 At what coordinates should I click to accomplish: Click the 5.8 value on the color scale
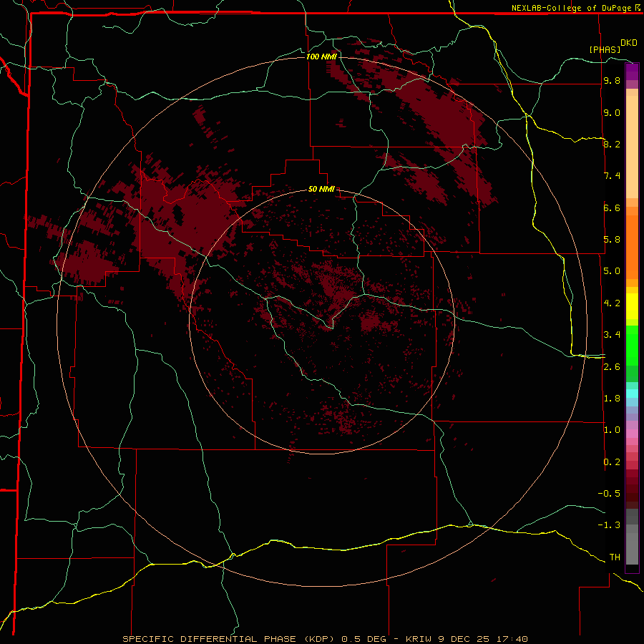point(612,240)
